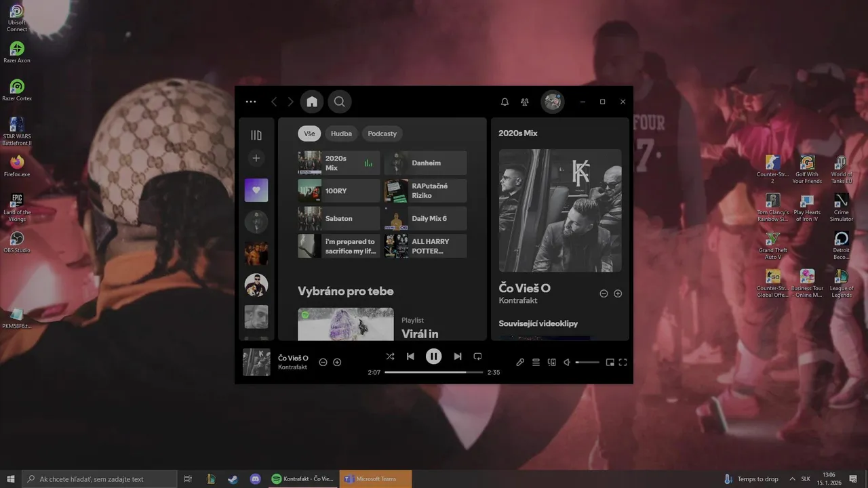Open Task View on taskbar

(x=188, y=479)
